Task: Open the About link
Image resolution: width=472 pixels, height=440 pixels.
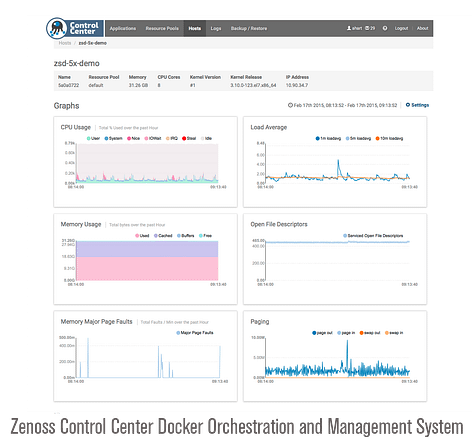Action: click(x=422, y=28)
